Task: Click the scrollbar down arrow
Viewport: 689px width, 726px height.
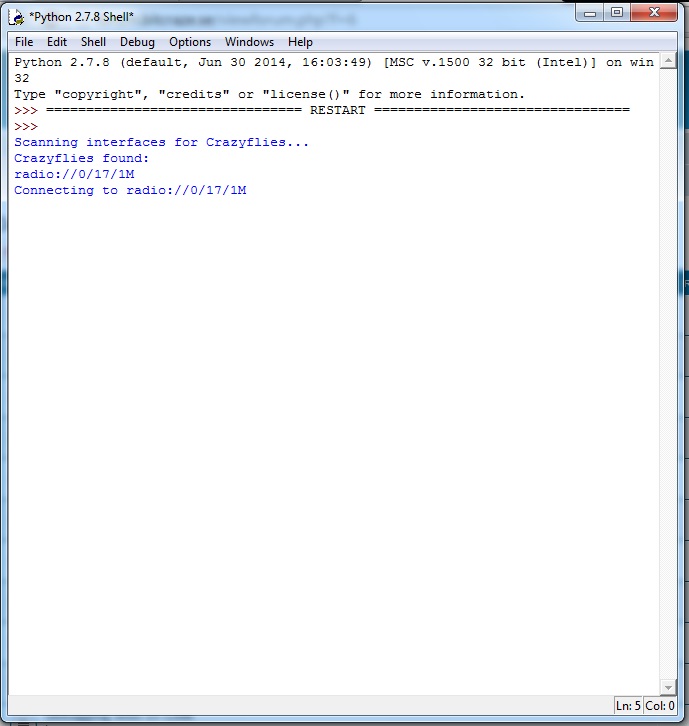Action: point(668,687)
